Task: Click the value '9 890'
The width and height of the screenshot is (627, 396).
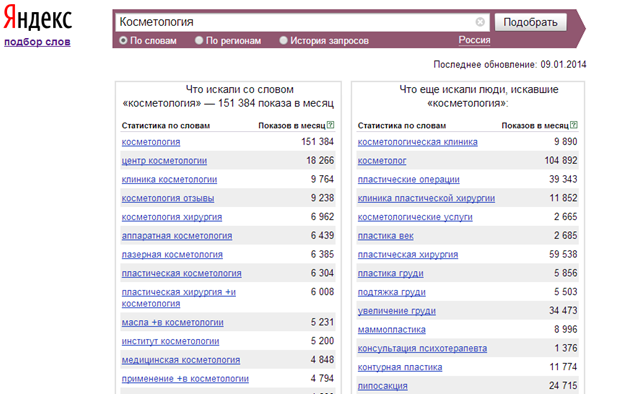Action: click(565, 142)
